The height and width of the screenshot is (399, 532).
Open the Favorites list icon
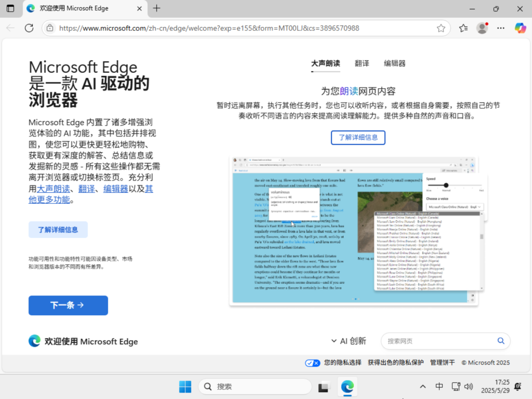pos(464,28)
